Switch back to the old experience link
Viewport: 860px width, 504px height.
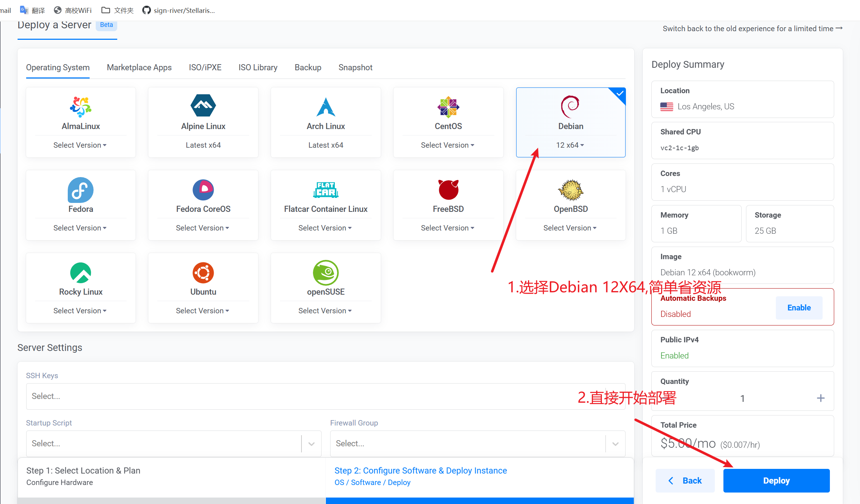(x=752, y=29)
